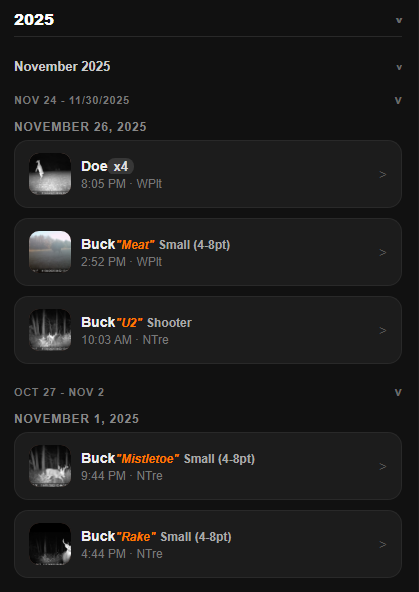This screenshot has height=592, width=419.
Task: Open the "Meat" buck name link
Action: [136, 245]
